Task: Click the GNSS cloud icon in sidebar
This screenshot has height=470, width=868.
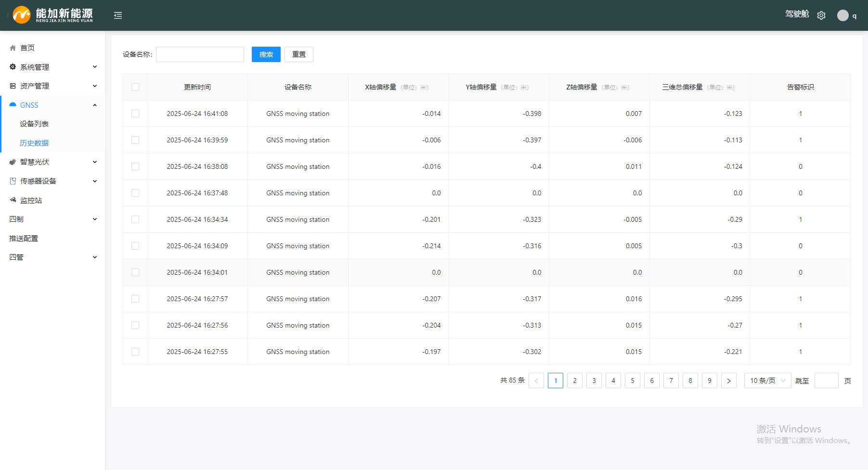Action: [13, 105]
